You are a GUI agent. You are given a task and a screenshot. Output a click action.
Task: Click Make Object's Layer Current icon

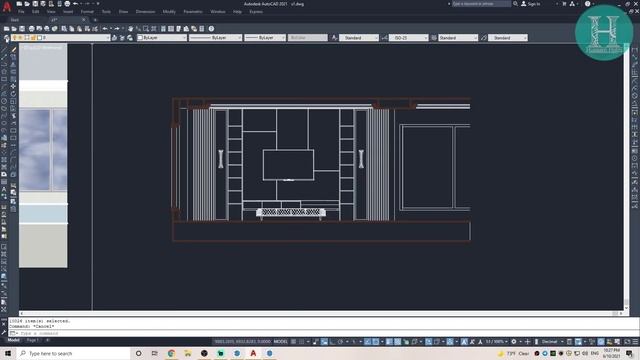point(114,38)
